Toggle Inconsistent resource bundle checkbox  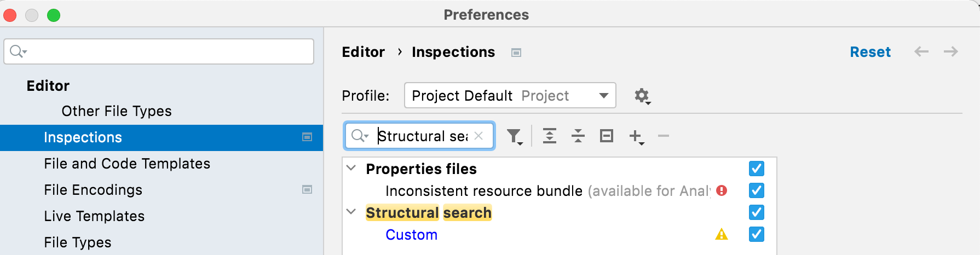[756, 190]
